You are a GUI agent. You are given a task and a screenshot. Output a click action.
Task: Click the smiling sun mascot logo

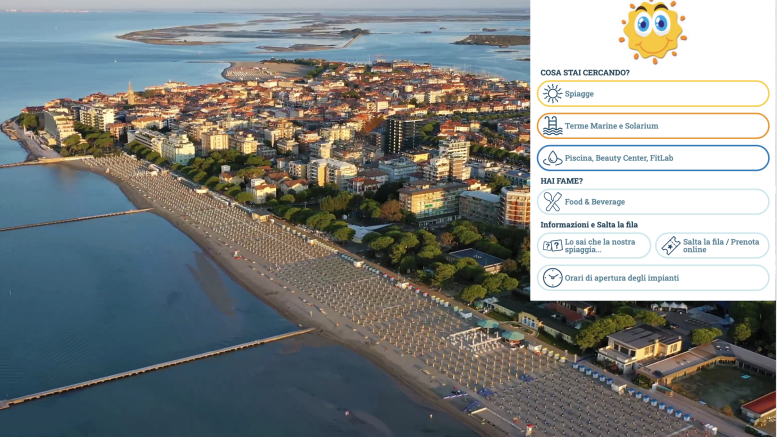pos(652,30)
